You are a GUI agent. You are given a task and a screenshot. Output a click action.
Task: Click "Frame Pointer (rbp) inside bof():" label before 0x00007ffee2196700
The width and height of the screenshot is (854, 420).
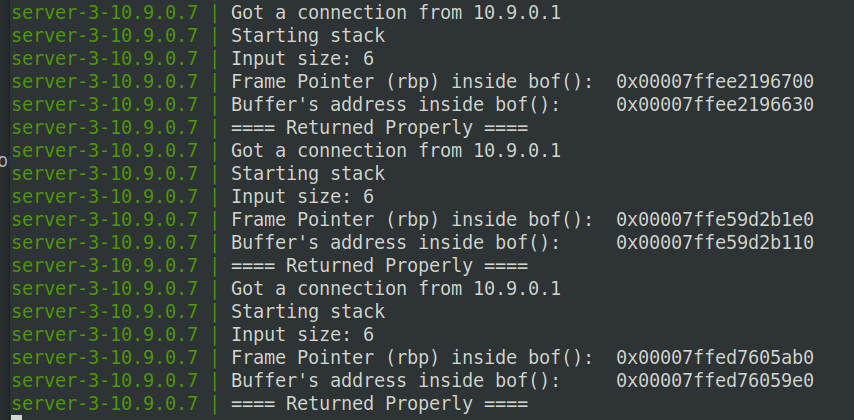(x=411, y=82)
